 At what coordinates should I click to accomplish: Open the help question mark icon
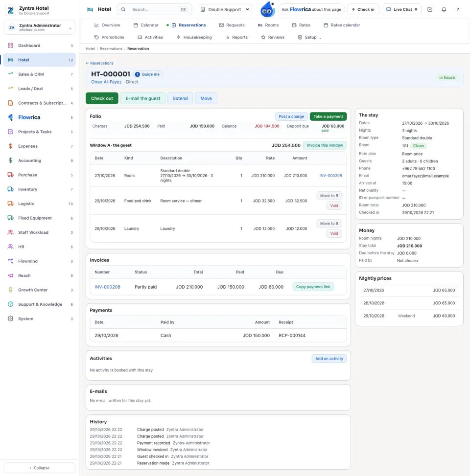458,9
